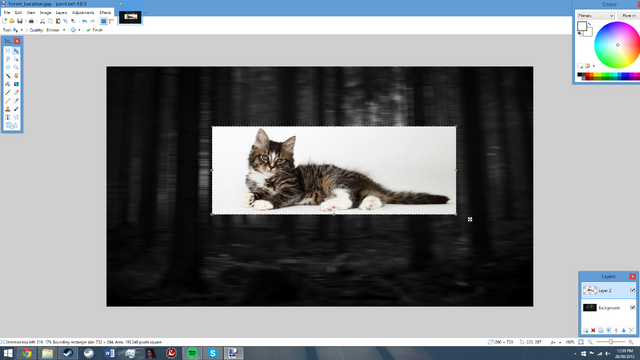Select the Line/Curve tool
The height and width of the screenshot is (360, 640).
[16, 117]
